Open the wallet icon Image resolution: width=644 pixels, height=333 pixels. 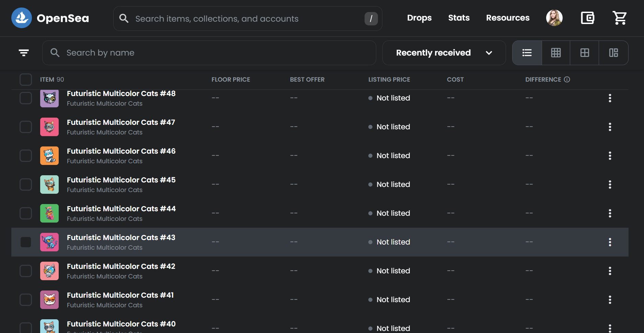coord(587,18)
